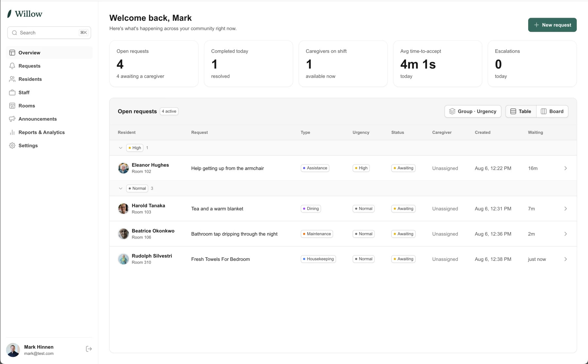Click the Housekeeping type tag
The height and width of the screenshot is (364, 588).
(x=318, y=259)
